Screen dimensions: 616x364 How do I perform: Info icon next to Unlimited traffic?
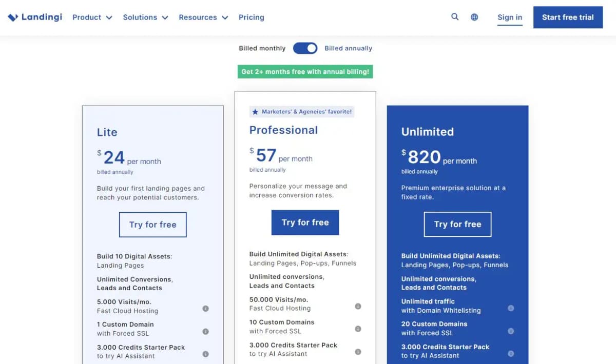pyautogui.click(x=511, y=308)
